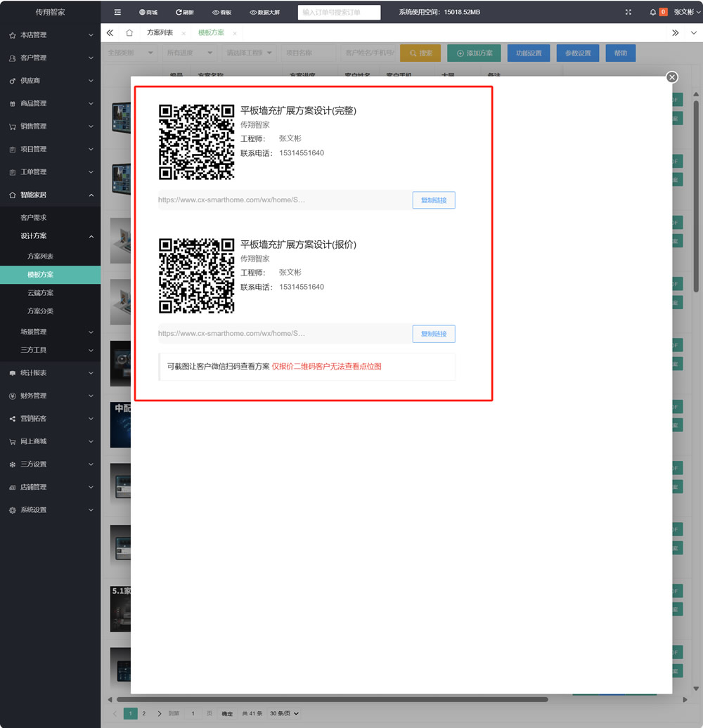Toggle fullscreen mode icon in top bar

[x=628, y=12]
